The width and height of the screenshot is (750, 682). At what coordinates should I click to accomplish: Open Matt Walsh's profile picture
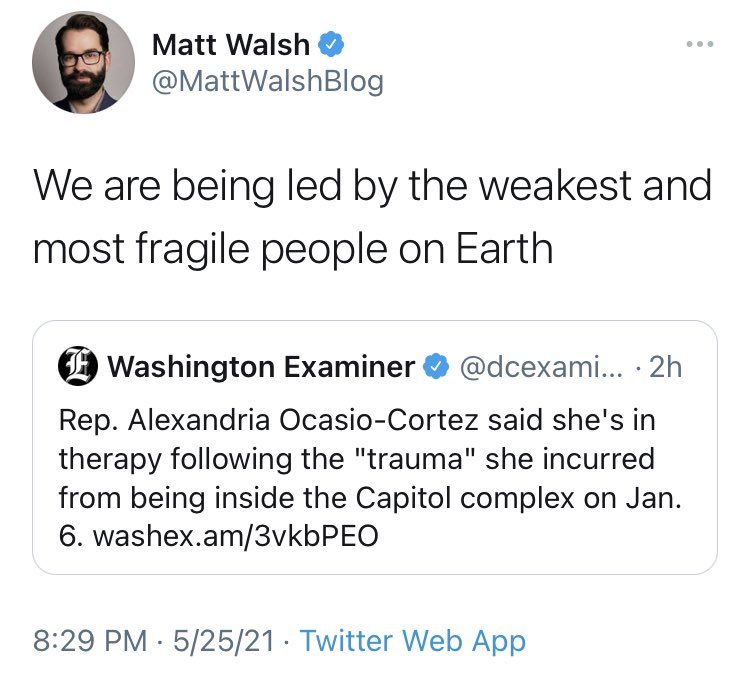(83, 63)
